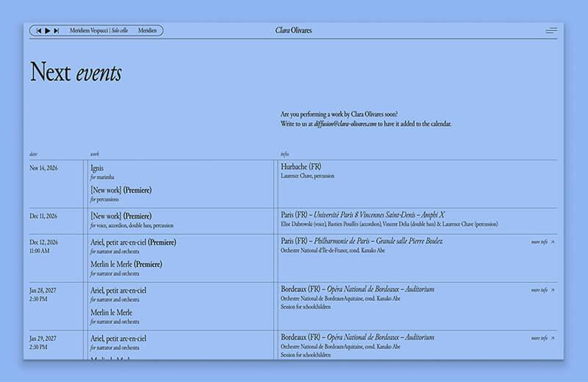Click Ariel, petit arc-en-ciel in Jan 29 row
The height and width of the screenshot is (382, 588).
coord(118,339)
